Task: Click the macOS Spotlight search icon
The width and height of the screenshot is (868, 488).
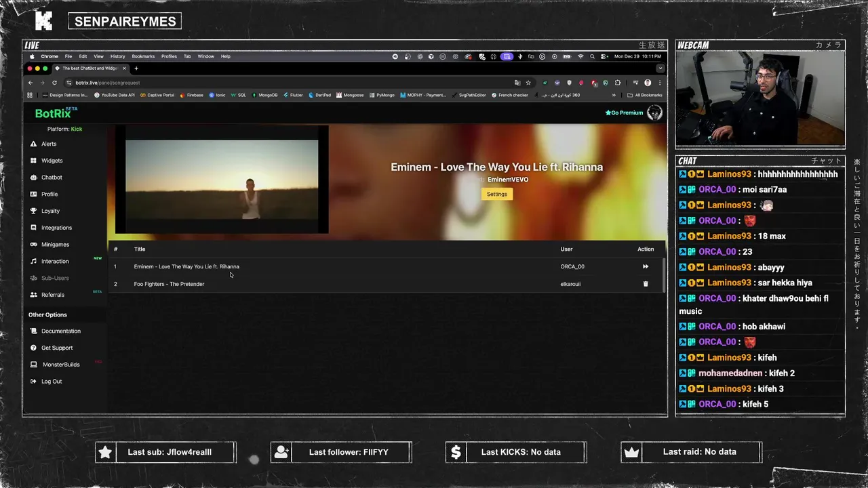Action: [x=592, y=56]
